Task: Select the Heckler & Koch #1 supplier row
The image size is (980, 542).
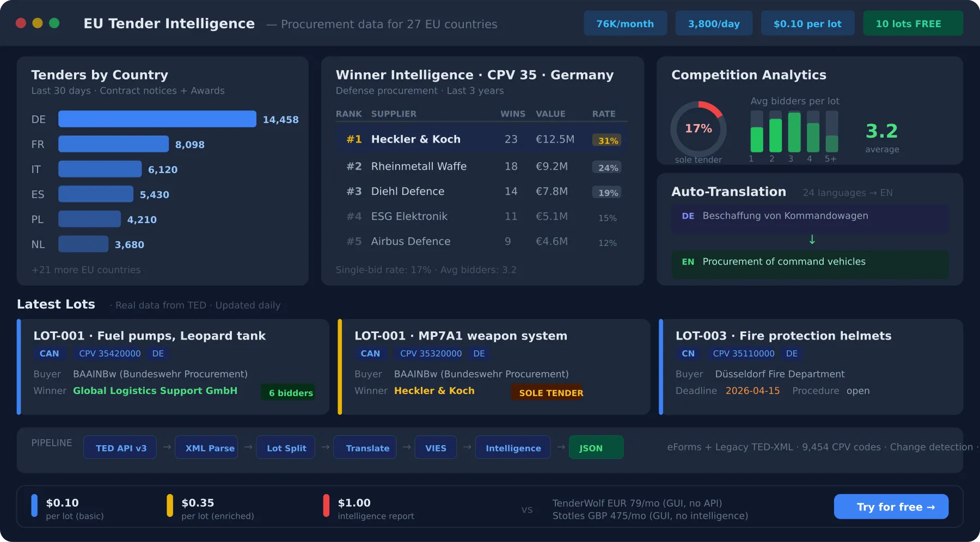Action: click(481, 139)
